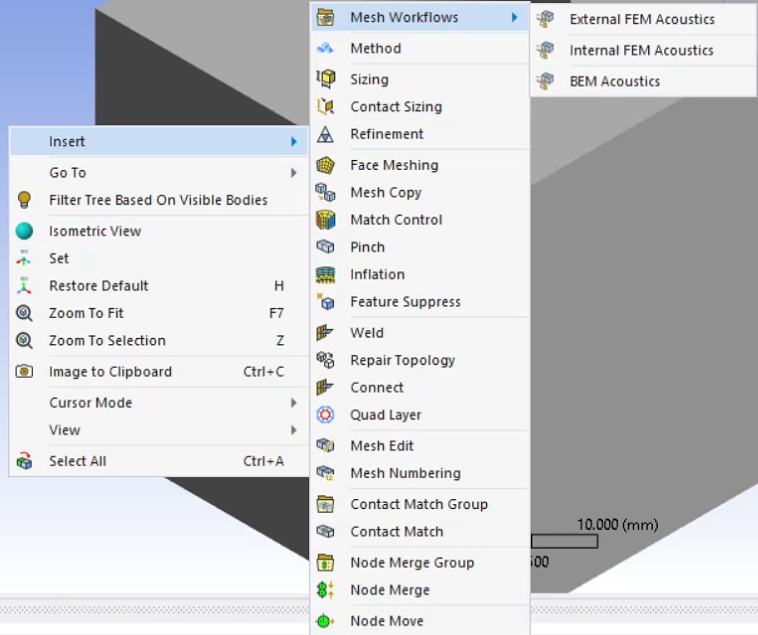Expand the Cursor Mode submenu arrow
Screen dimensions: 758x635
click(294, 403)
